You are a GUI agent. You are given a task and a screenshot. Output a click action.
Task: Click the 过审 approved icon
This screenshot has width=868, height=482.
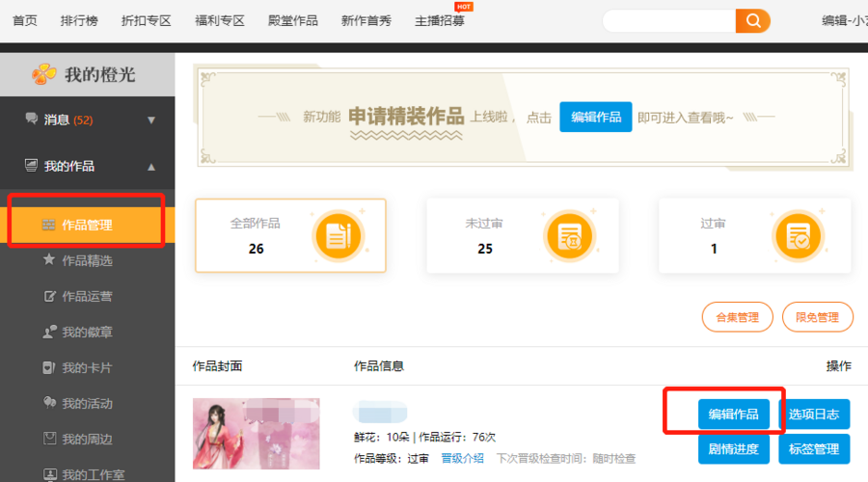(798, 235)
